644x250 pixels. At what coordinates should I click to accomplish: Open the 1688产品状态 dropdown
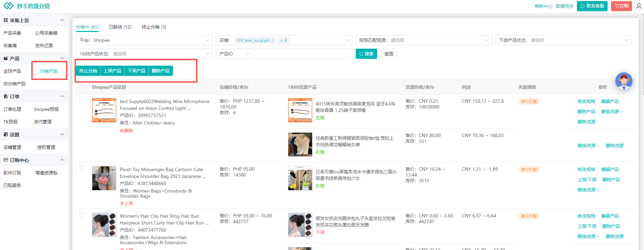[x=144, y=54]
